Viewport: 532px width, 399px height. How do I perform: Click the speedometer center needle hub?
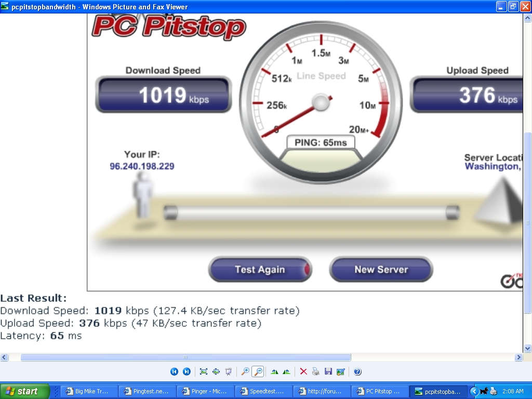(x=321, y=102)
